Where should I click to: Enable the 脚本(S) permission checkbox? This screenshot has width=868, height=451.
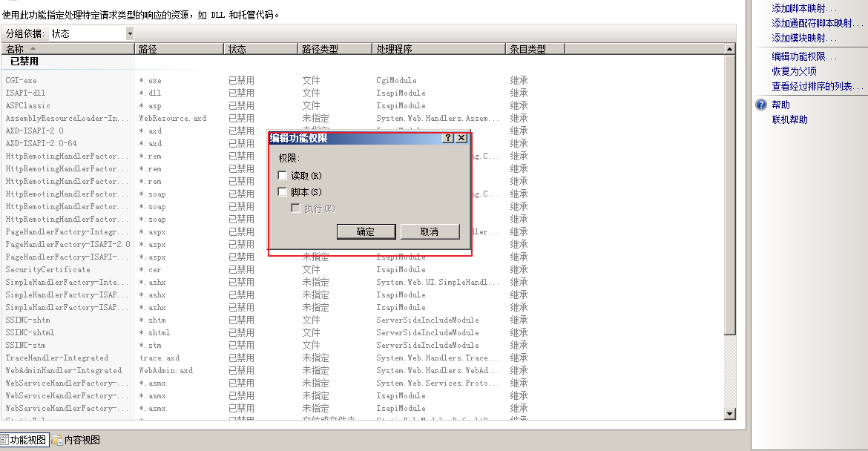pyautogui.click(x=283, y=191)
